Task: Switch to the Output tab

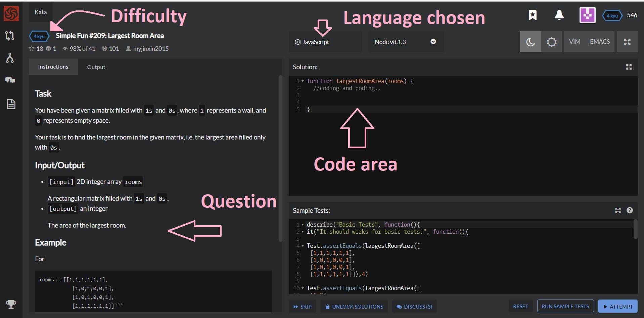Action: click(96, 67)
